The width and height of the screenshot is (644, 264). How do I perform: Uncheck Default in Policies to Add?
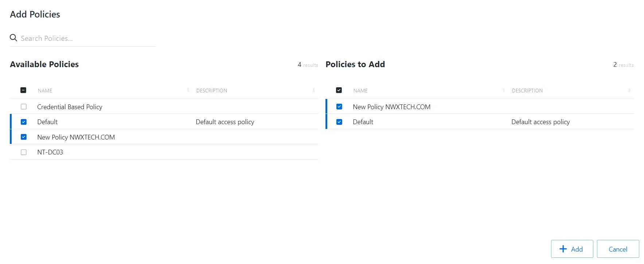[339, 122]
